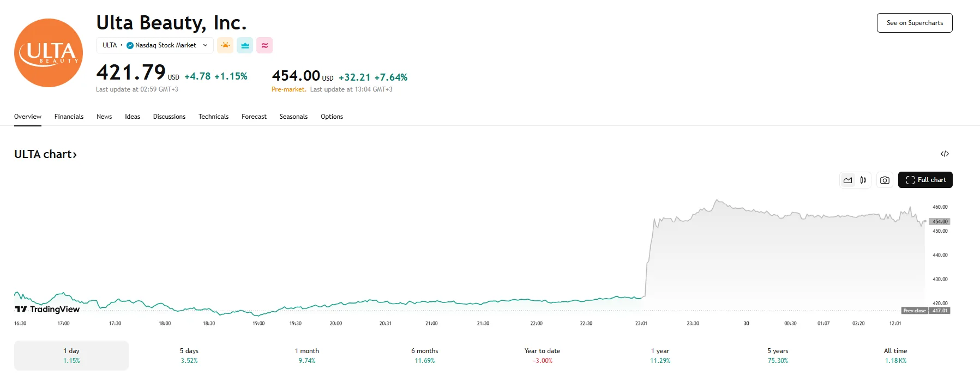Select the 5 years range
980x382 pixels.
click(x=778, y=355)
